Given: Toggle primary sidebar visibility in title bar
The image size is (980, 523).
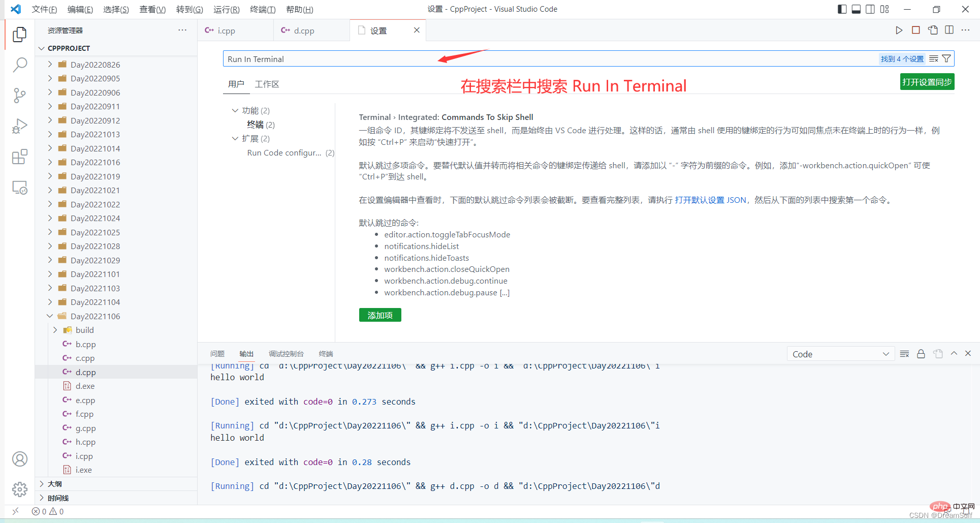Looking at the screenshot, I should point(842,9).
